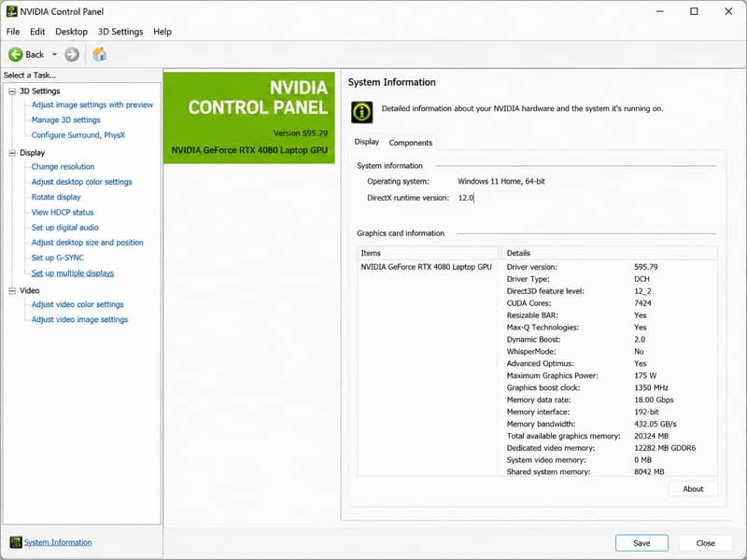Click the Items column header
Image resolution: width=747 pixels, height=560 pixels.
click(x=428, y=253)
